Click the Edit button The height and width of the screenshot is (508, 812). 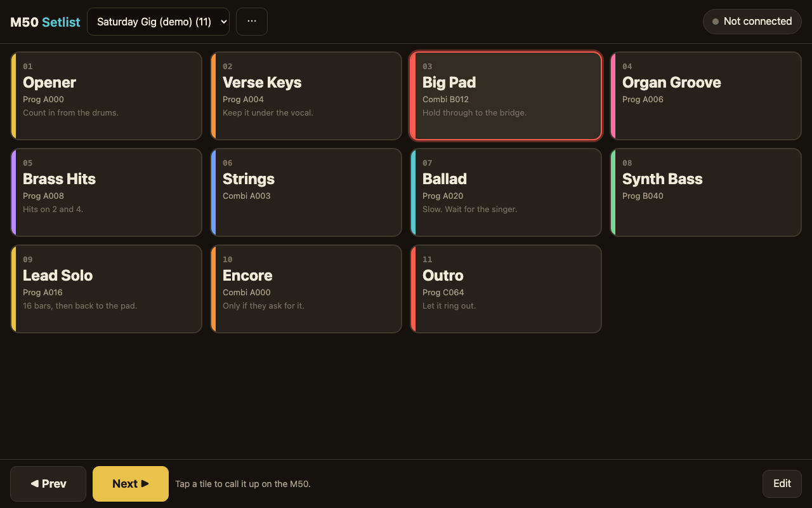[782, 484]
